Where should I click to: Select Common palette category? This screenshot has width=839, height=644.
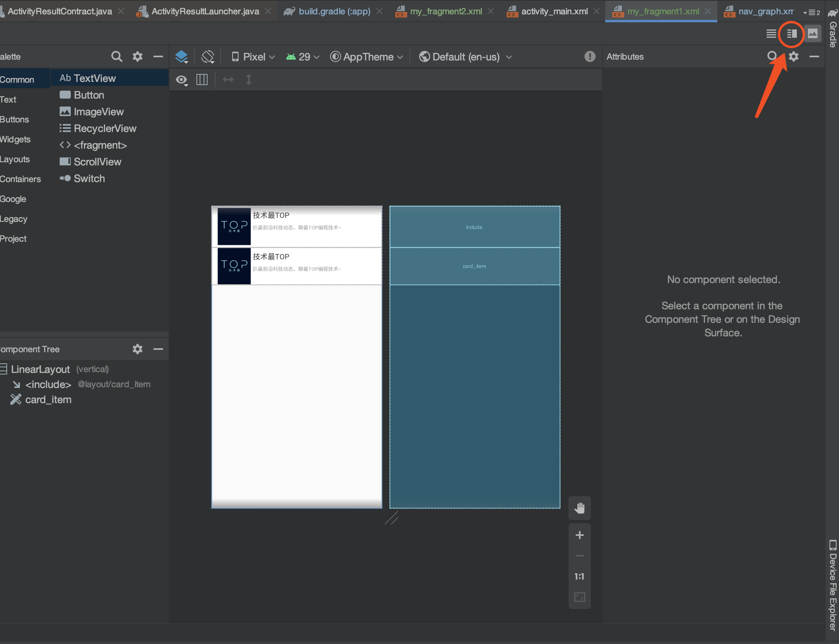(x=25, y=80)
